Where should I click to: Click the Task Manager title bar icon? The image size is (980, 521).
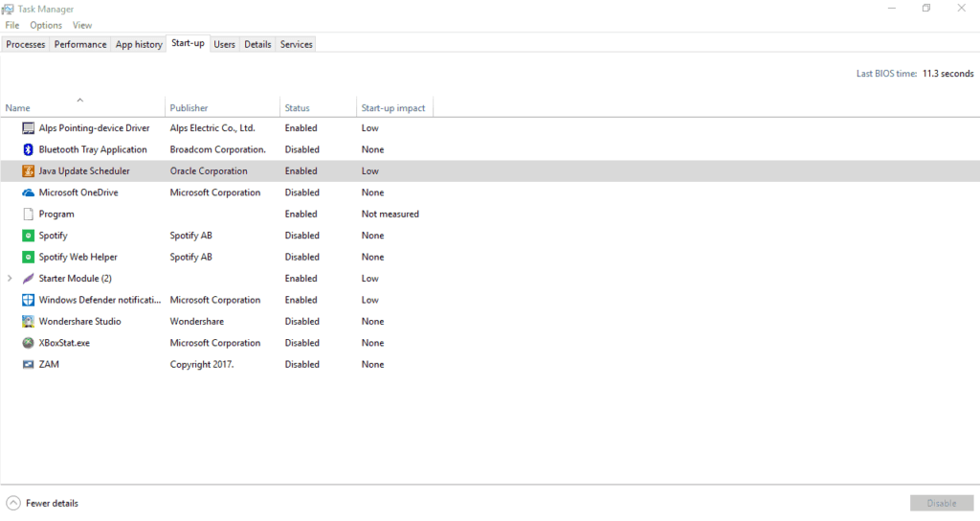[x=8, y=9]
